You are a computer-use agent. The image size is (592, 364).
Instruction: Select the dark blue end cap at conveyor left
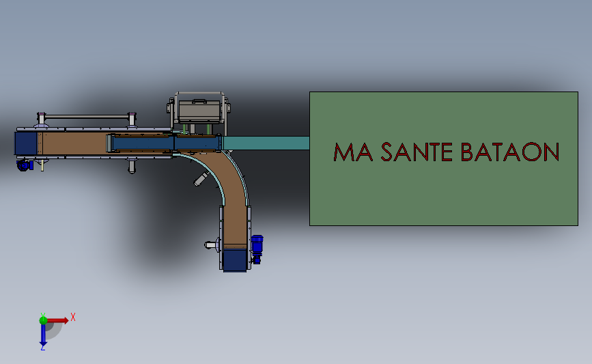pos(26,143)
